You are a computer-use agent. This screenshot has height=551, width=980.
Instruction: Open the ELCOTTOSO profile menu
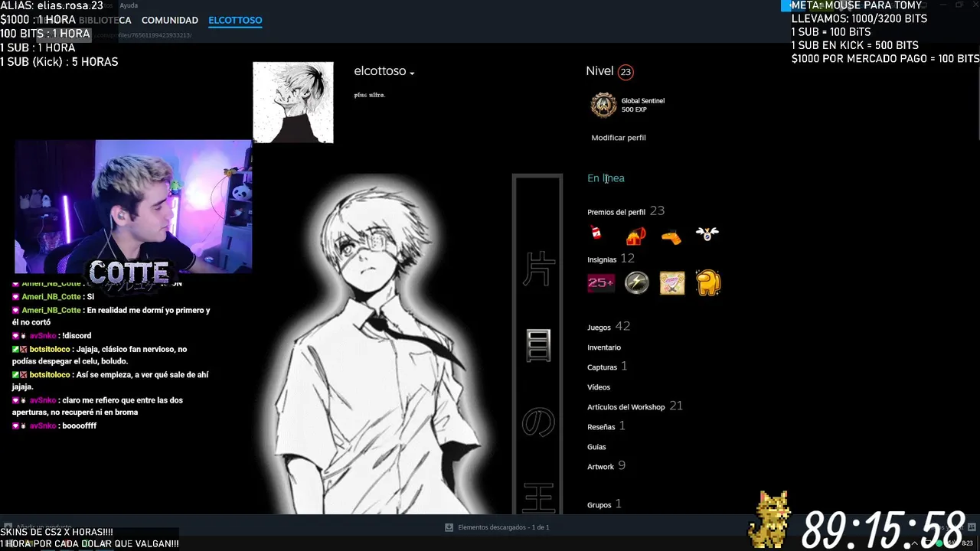pyautogui.click(x=235, y=20)
